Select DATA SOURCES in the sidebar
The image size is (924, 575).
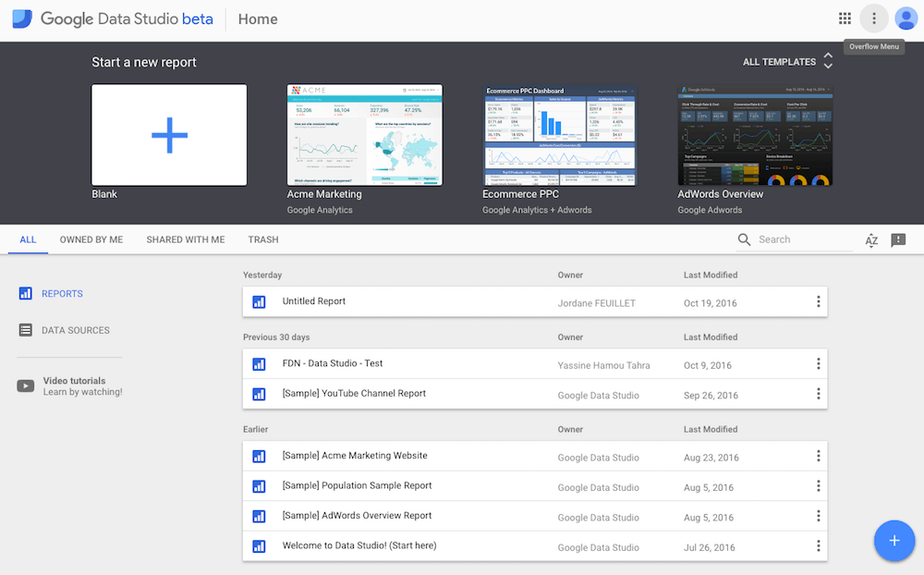[x=75, y=330]
